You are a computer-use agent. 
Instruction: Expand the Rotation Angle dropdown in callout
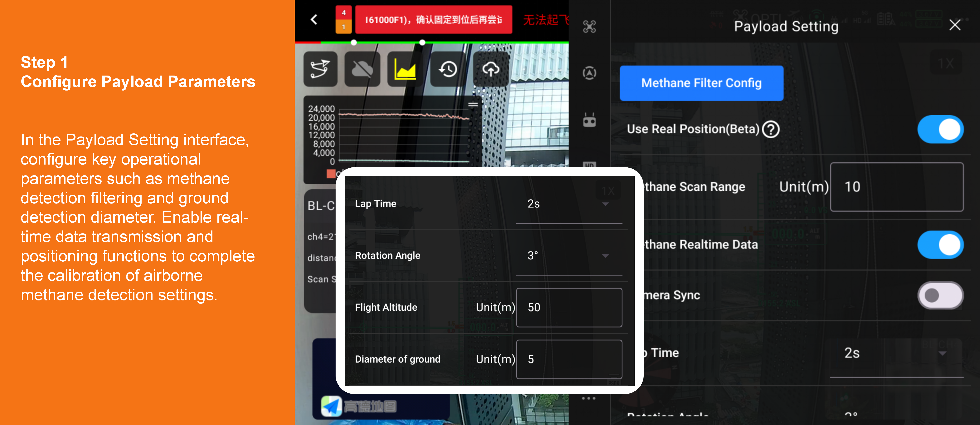click(x=569, y=256)
